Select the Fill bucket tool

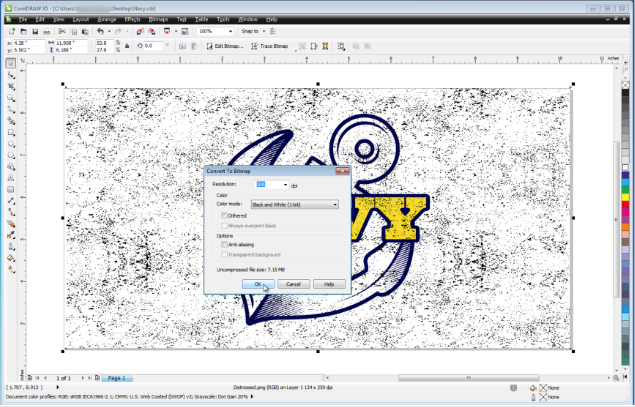click(11, 258)
